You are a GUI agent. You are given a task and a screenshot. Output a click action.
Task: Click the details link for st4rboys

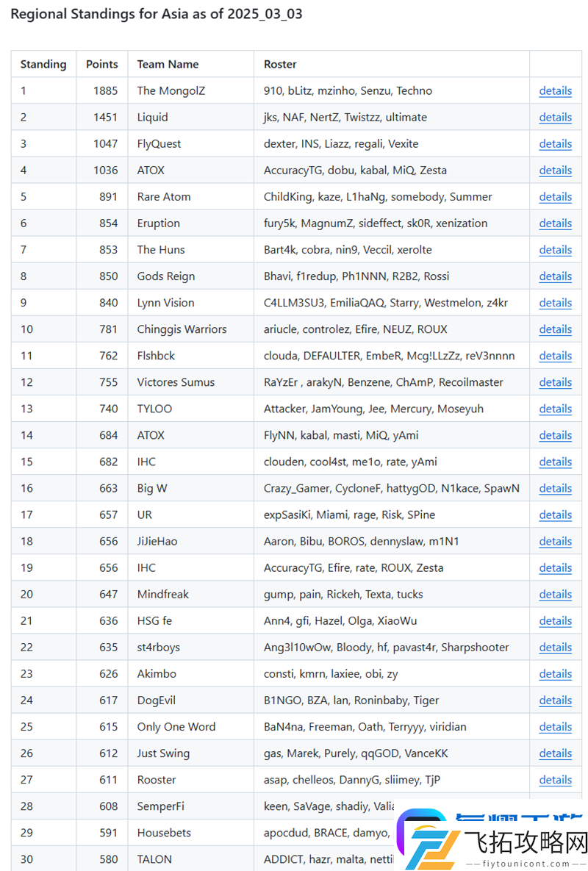pyautogui.click(x=555, y=647)
